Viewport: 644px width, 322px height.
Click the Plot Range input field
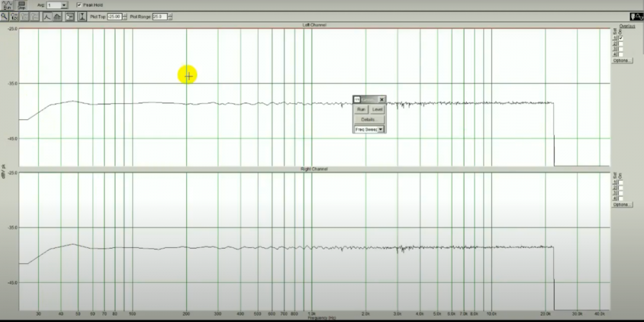point(160,16)
